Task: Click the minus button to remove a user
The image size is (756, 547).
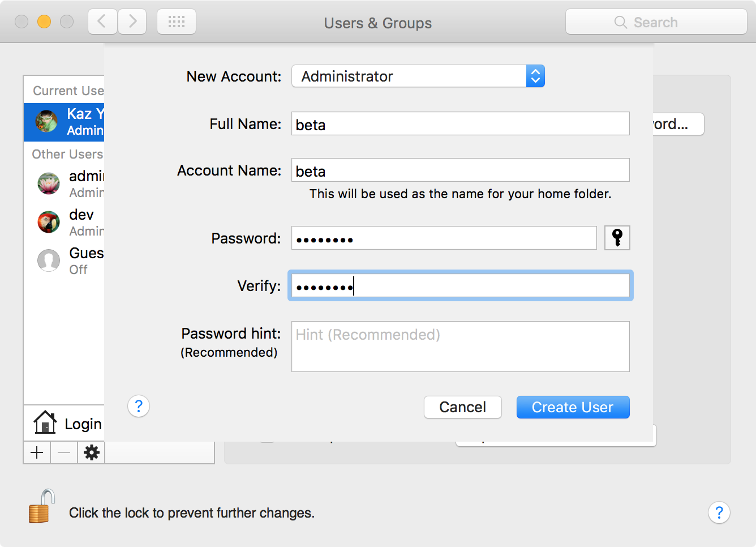Action: pyautogui.click(x=63, y=452)
